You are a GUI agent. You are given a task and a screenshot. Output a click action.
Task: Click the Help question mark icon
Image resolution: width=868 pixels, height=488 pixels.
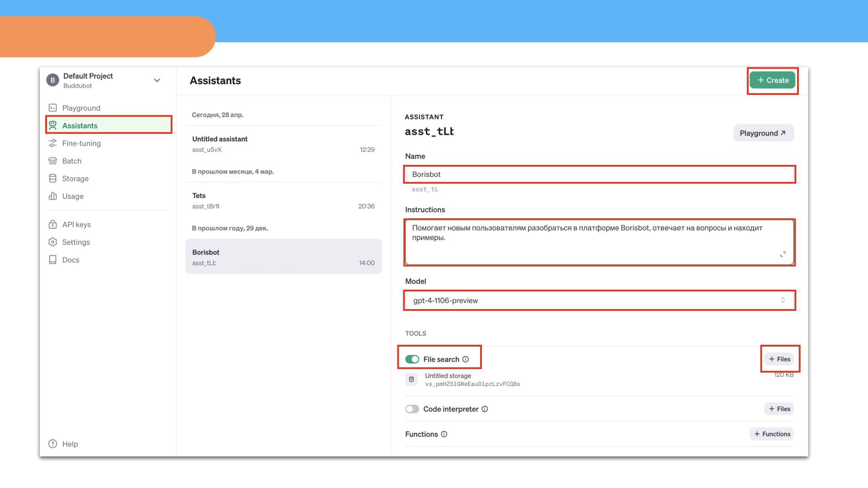53,444
